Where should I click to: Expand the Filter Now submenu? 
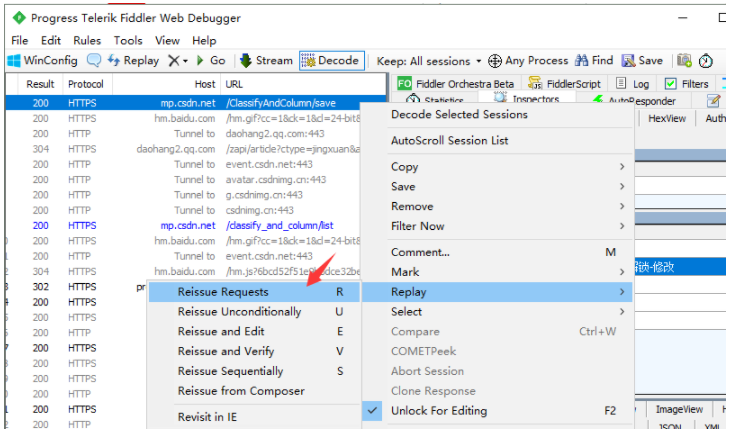[497, 226]
